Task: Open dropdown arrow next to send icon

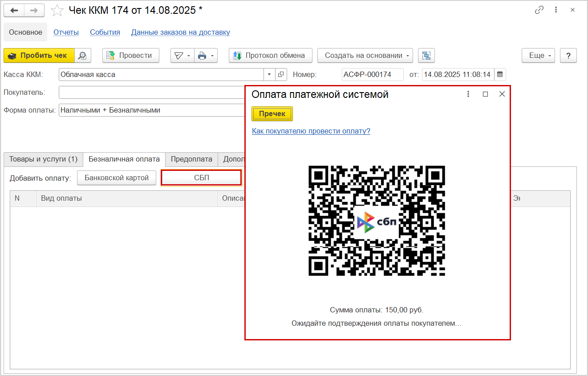Action: [189, 56]
